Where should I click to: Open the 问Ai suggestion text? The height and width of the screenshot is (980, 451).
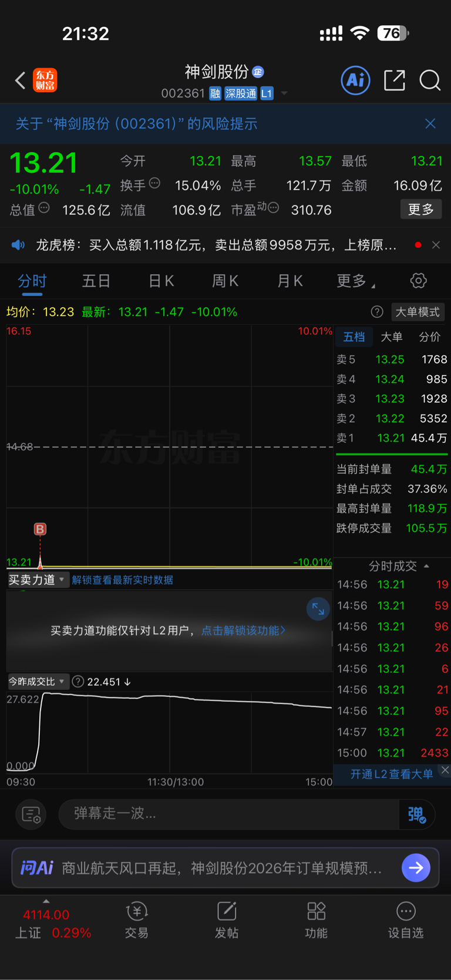[222, 868]
